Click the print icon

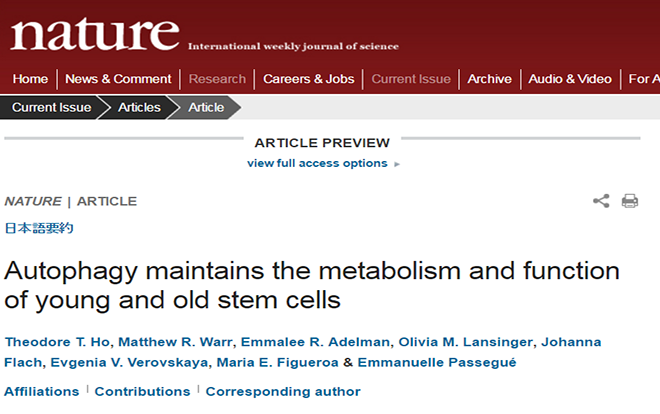pos(630,201)
